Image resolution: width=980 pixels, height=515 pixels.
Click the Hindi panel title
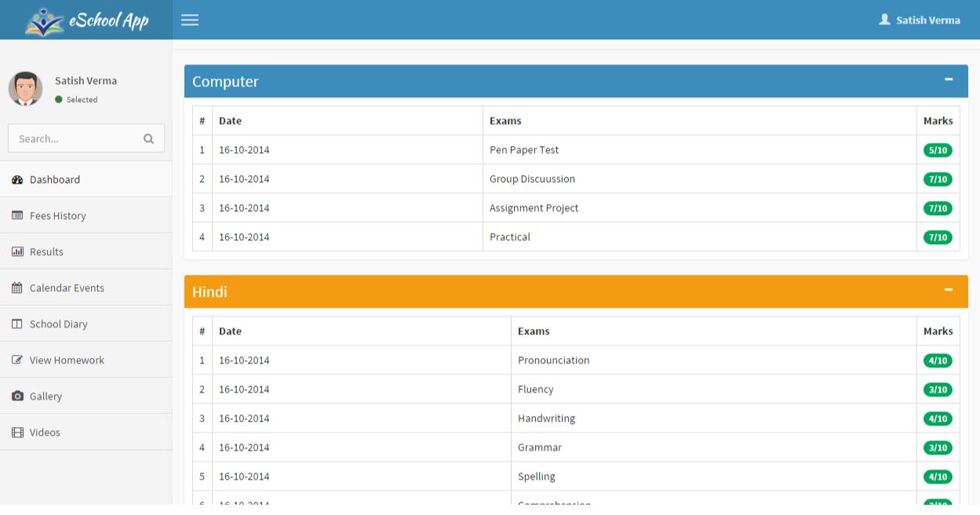pyautogui.click(x=209, y=292)
